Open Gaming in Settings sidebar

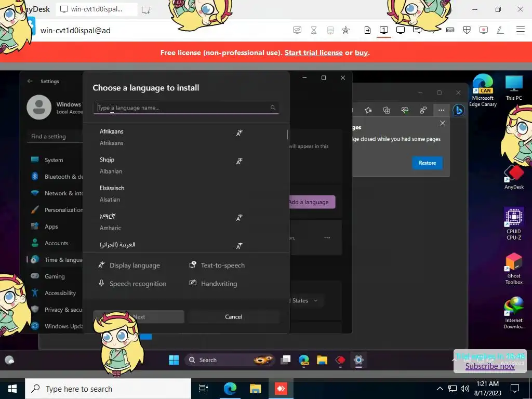[x=54, y=276]
